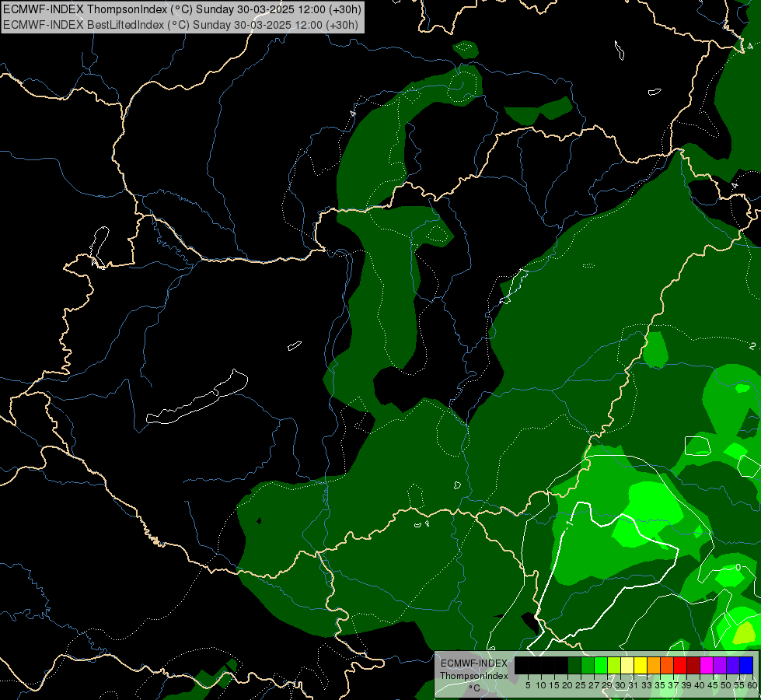Screen dimensions: 761x700
Task: Click the legend scale label 25
Action: click(x=581, y=685)
